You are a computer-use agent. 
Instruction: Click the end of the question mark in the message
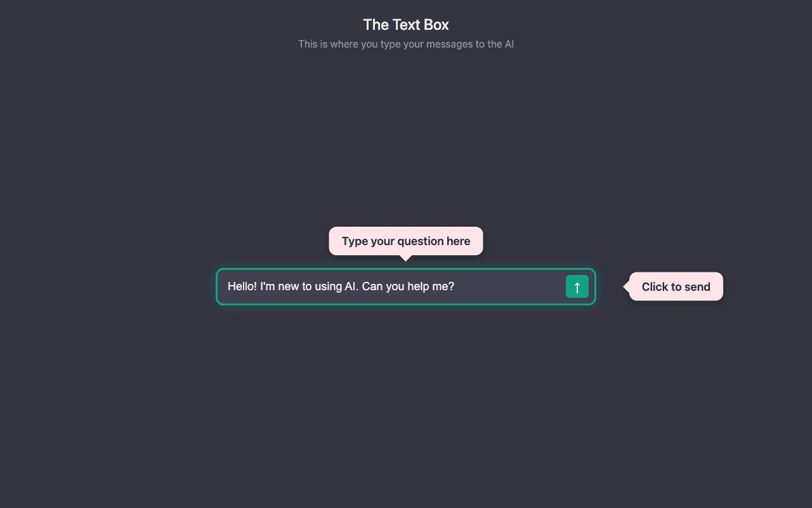coord(452,286)
